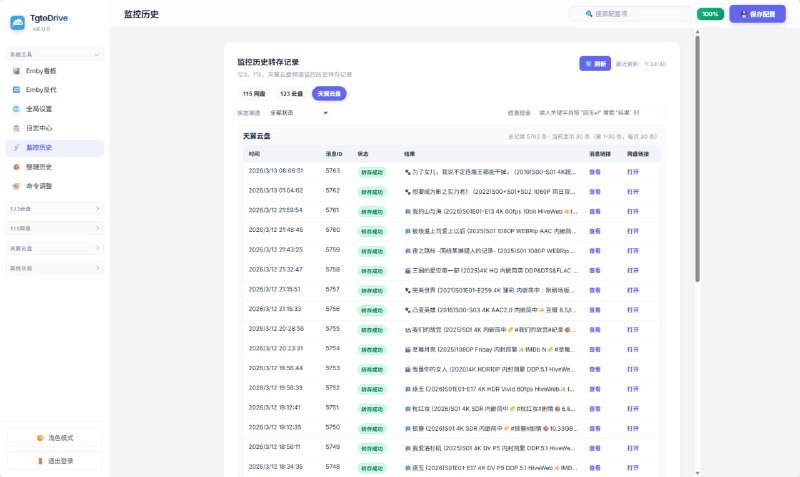Open Emby看板 page
This screenshot has height=477, width=800.
pos(55,71)
